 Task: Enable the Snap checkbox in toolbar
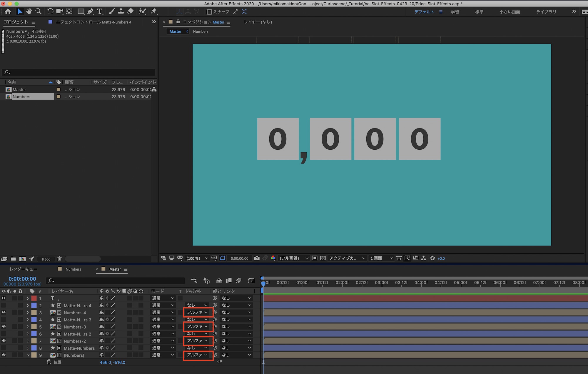209,12
